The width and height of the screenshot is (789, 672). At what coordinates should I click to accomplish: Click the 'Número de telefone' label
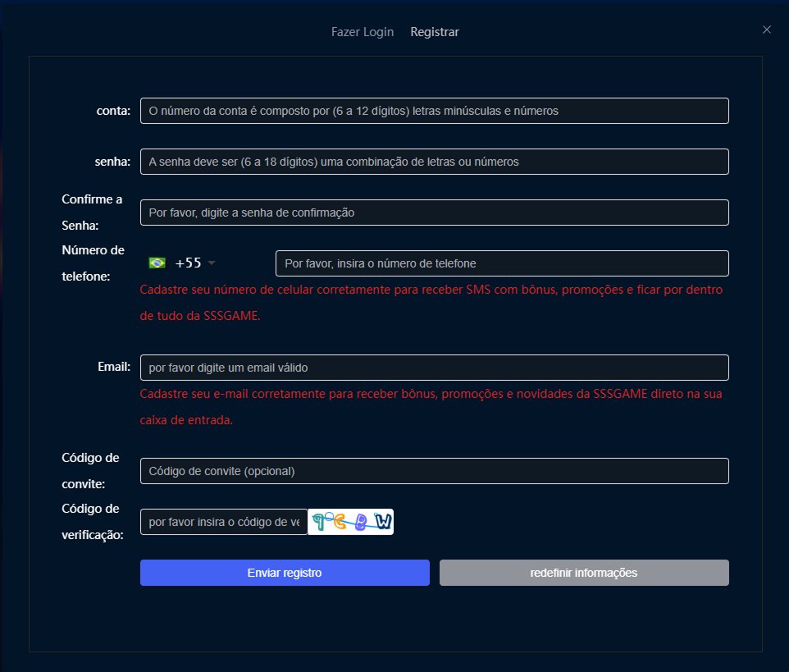click(x=93, y=263)
